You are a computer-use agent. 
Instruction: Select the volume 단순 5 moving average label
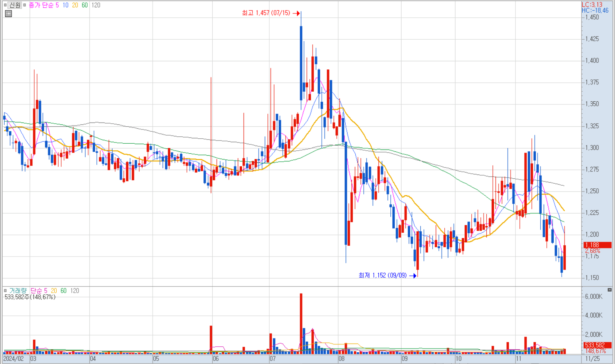click(x=39, y=290)
